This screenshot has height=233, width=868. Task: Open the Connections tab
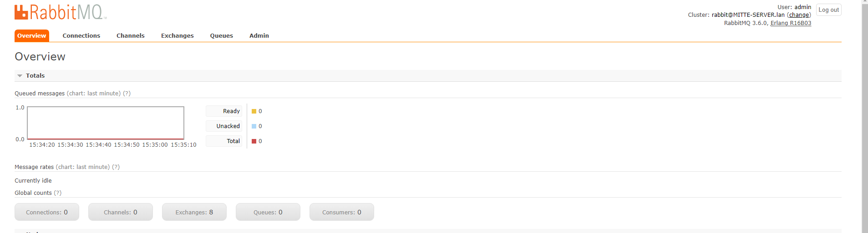[81, 36]
